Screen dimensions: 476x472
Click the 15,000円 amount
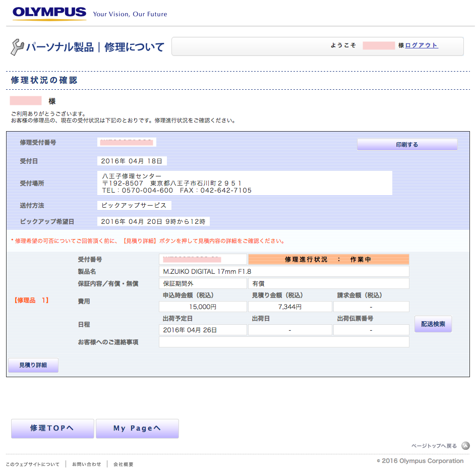203,307
